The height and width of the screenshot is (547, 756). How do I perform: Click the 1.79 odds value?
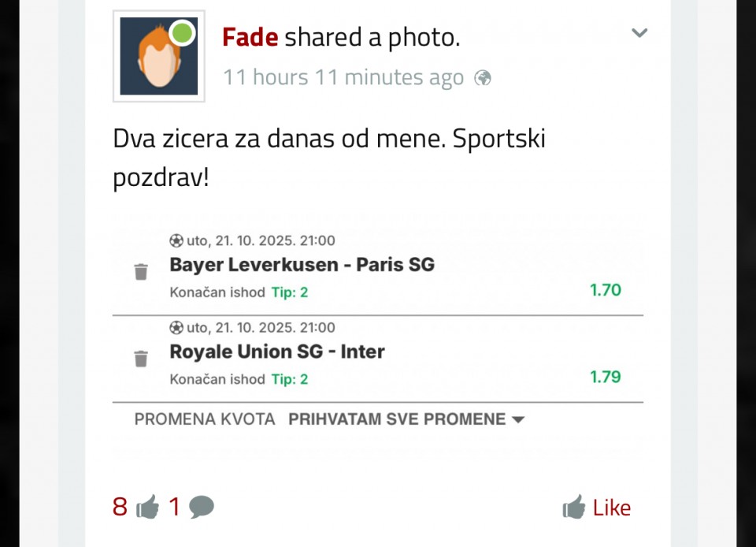click(606, 377)
